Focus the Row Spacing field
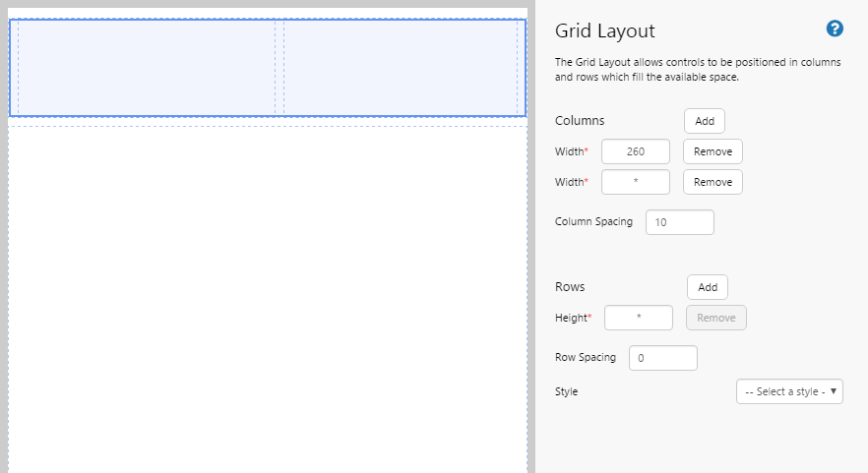 [662, 358]
